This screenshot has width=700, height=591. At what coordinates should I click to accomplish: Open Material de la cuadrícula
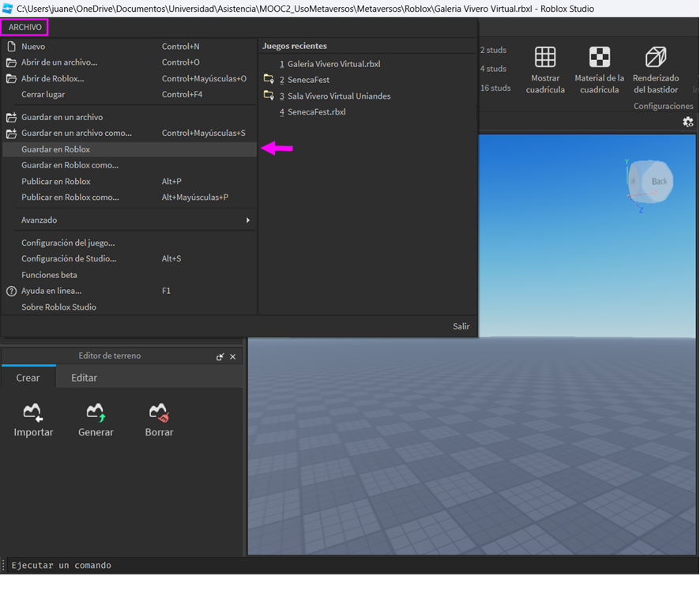600,58
